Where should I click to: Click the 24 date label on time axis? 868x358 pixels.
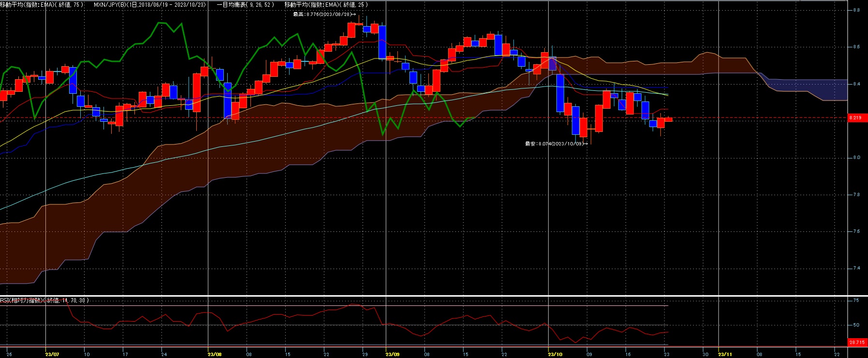164,354
